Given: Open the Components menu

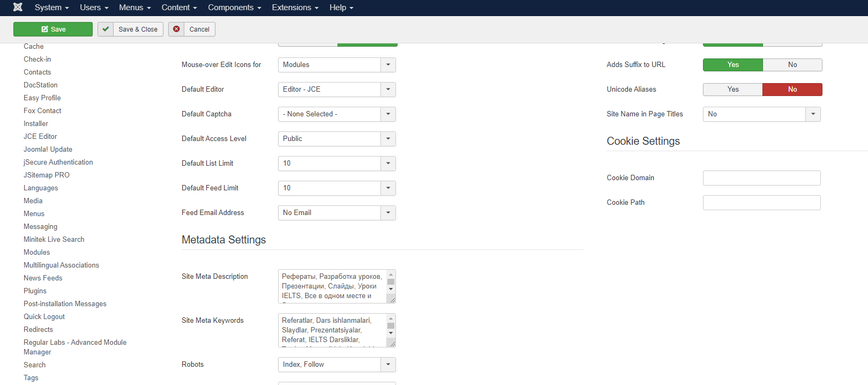Looking at the screenshot, I should (x=234, y=8).
